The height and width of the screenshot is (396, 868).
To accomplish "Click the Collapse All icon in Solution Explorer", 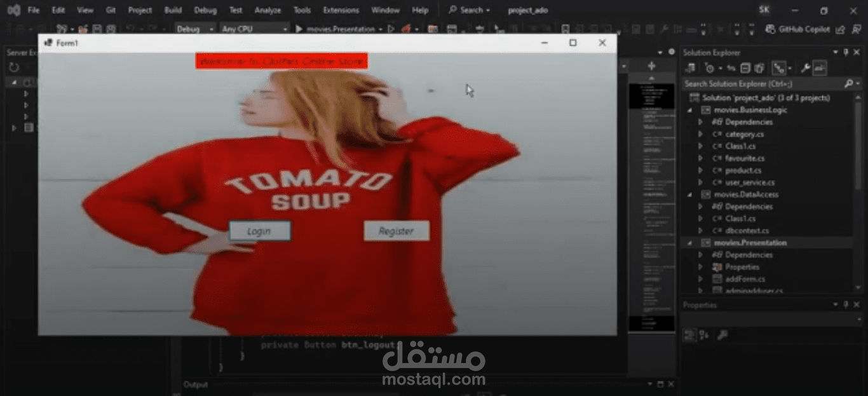I will coord(745,68).
